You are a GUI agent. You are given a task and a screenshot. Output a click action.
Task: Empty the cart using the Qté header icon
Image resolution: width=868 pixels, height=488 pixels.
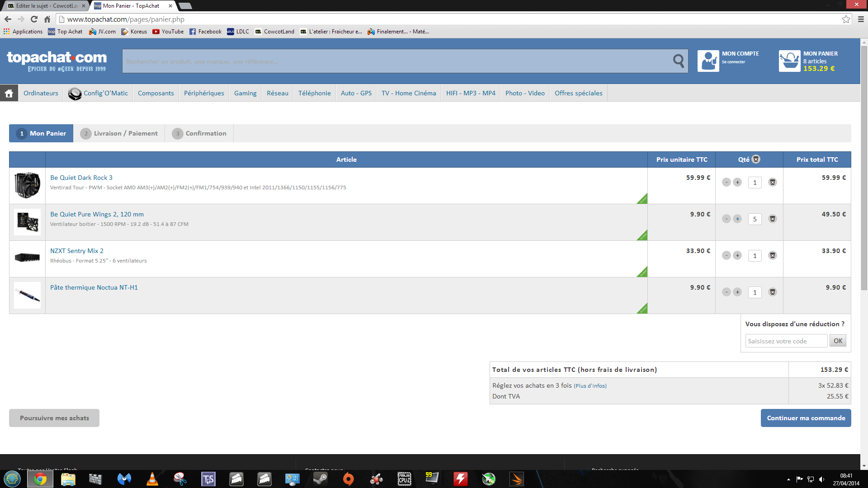(x=756, y=159)
